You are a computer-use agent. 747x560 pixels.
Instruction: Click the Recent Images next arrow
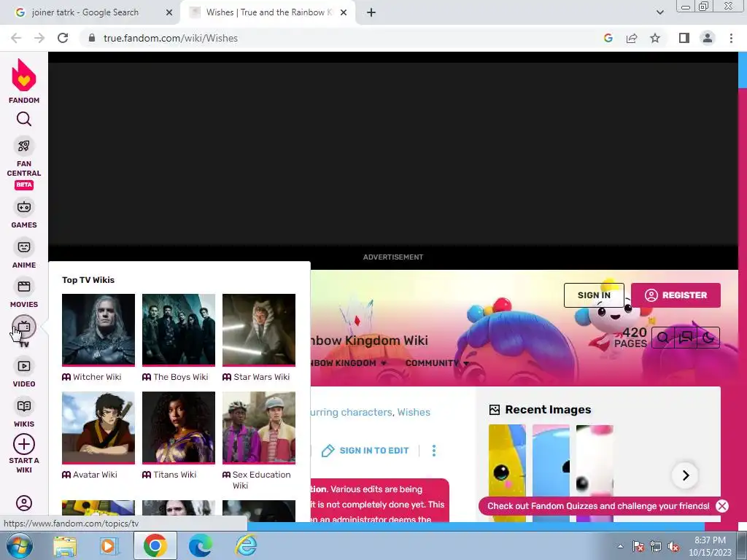[686, 475]
